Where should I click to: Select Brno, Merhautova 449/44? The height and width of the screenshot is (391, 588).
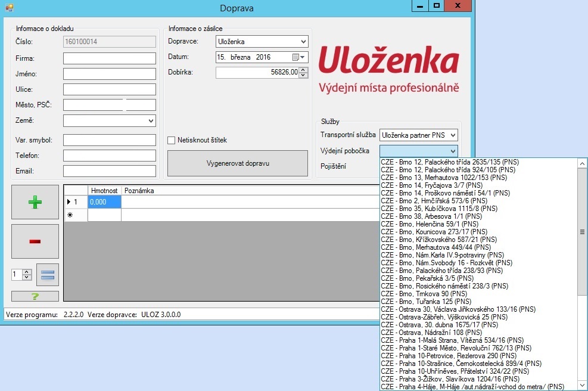(478, 247)
